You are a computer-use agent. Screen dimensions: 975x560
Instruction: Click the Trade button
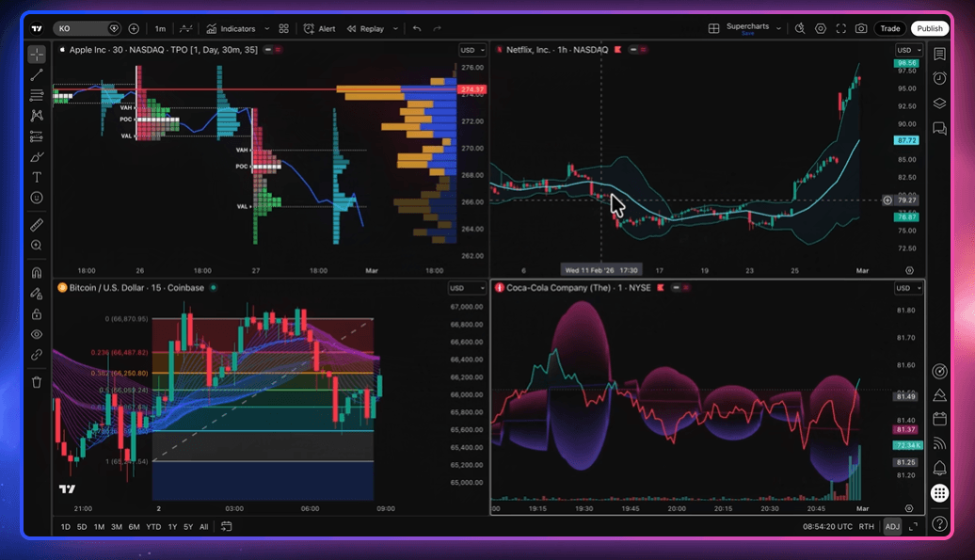[889, 28]
